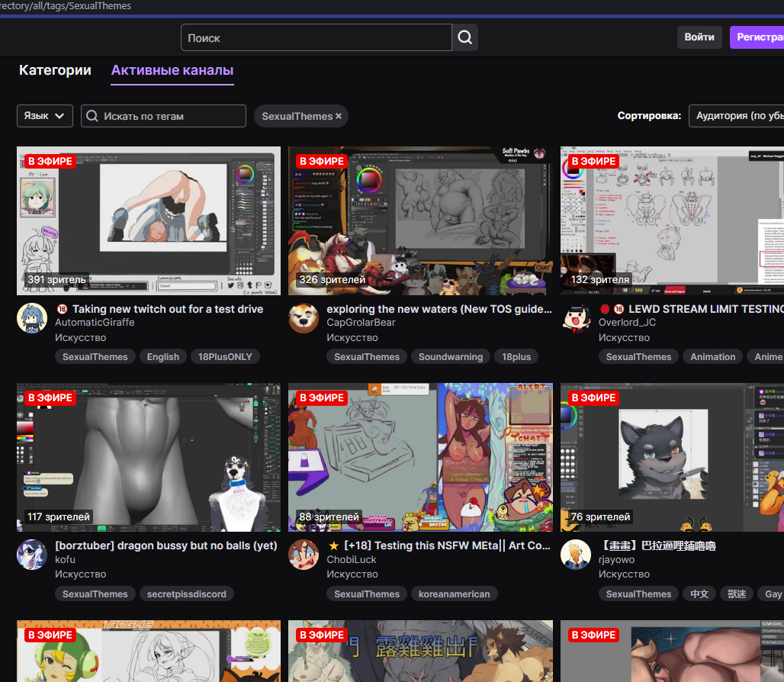Open Искусство category under CapGrolarBear
The image size is (784, 682).
[352, 337]
